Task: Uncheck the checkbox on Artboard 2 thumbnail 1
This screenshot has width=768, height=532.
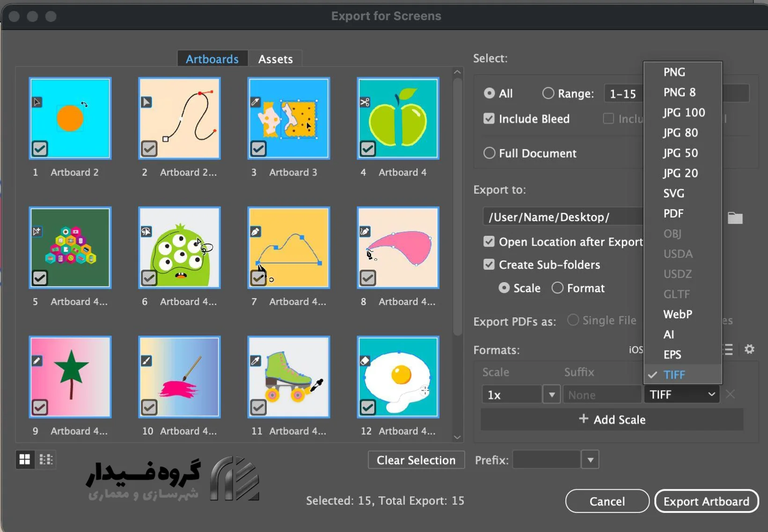Action: coord(40,149)
